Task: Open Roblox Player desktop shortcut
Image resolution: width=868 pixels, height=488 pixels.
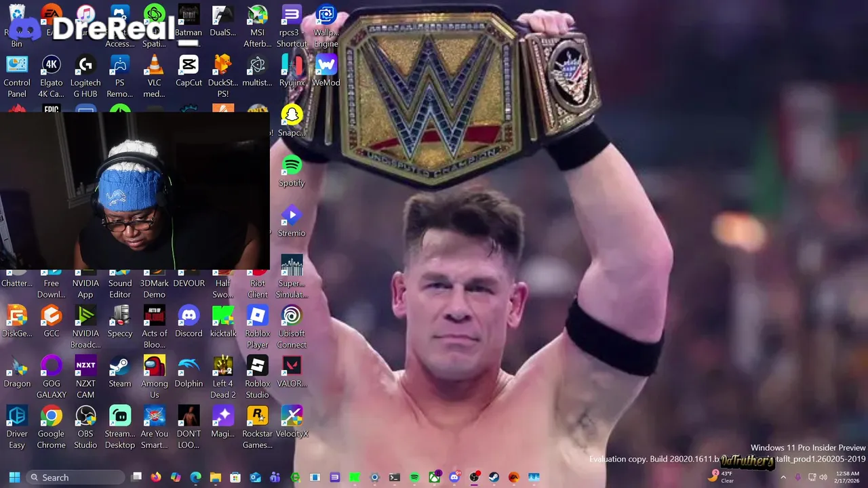Action: pyautogui.click(x=258, y=327)
